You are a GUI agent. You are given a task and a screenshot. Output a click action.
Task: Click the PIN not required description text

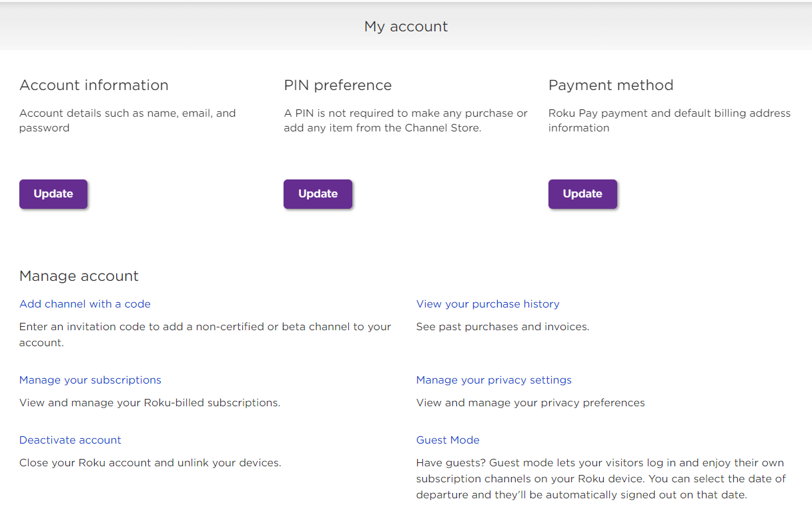pos(406,120)
